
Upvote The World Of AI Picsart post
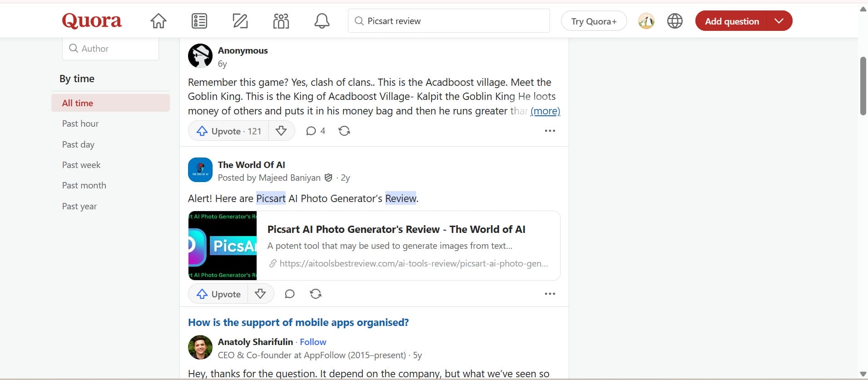218,294
